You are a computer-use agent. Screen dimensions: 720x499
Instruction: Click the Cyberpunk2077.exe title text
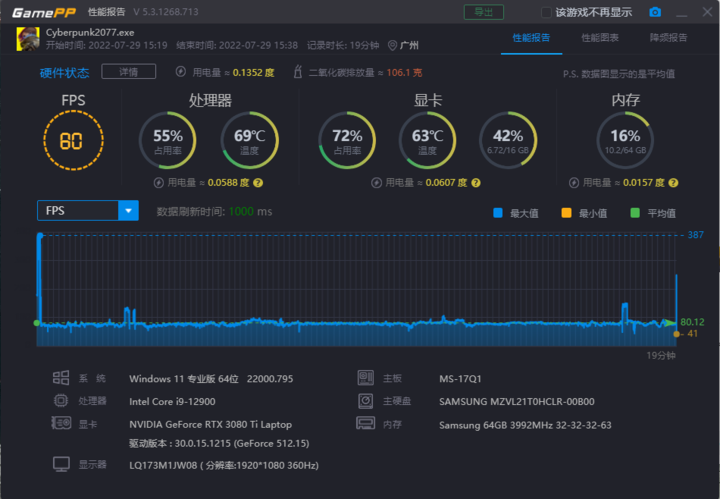pos(90,33)
